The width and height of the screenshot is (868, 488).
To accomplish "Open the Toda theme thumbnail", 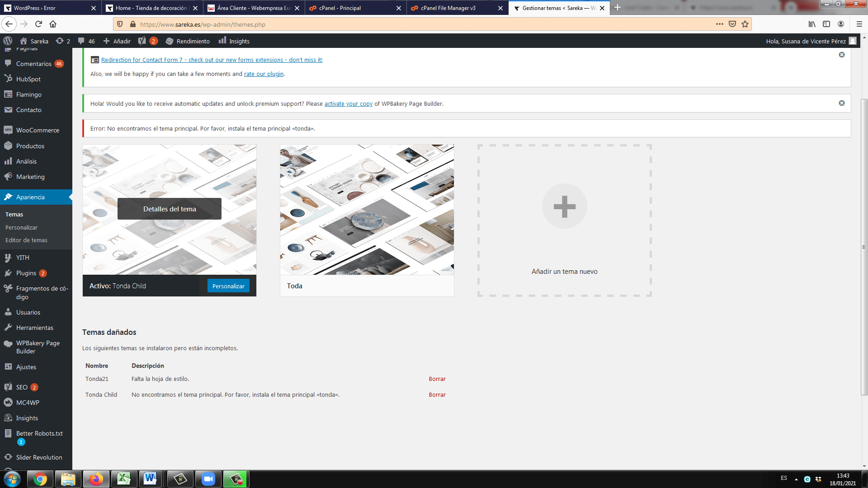I will (x=367, y=210).
